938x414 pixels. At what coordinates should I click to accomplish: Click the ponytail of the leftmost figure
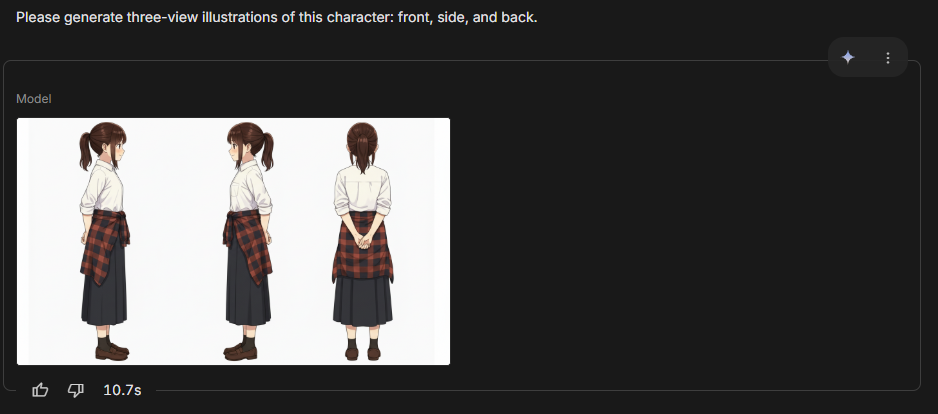pyautogui.click(x=86, y=151)
